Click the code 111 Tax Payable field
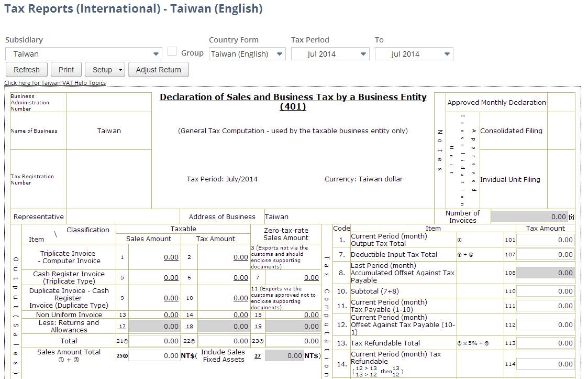 (x=545, y=306)
